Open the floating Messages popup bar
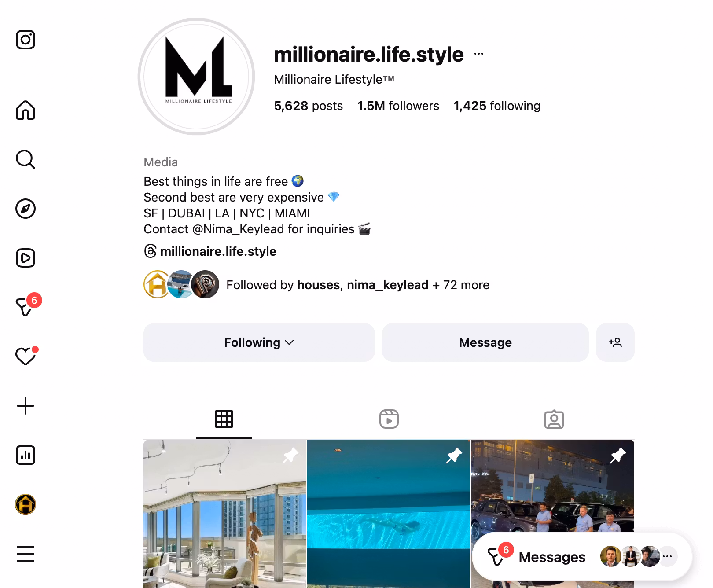 tap(582, 557)
